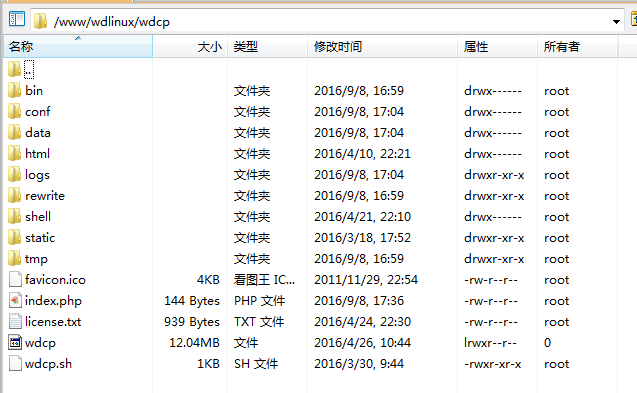
Task: Sort by 大小 column header
Action: [190, 46]
